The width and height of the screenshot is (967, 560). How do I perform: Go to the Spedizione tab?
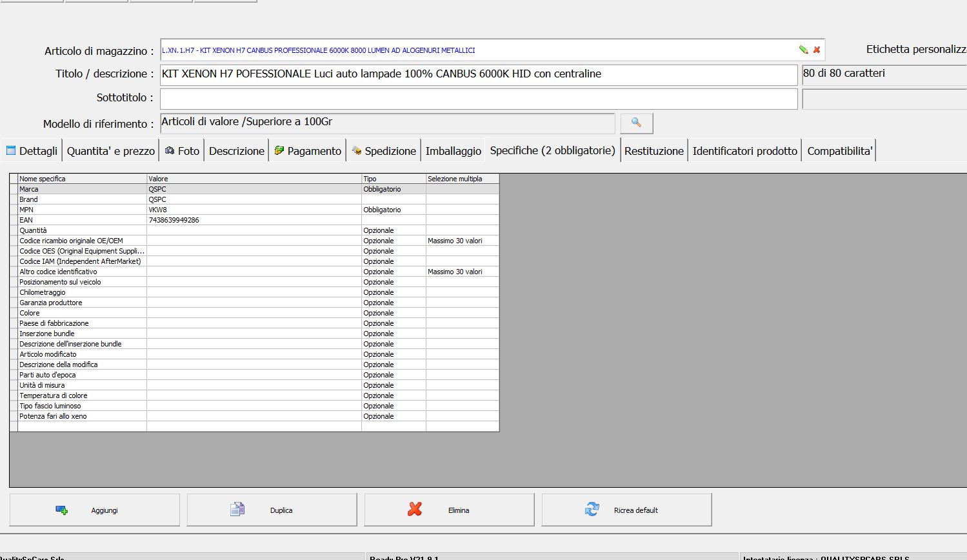(384, 151)
